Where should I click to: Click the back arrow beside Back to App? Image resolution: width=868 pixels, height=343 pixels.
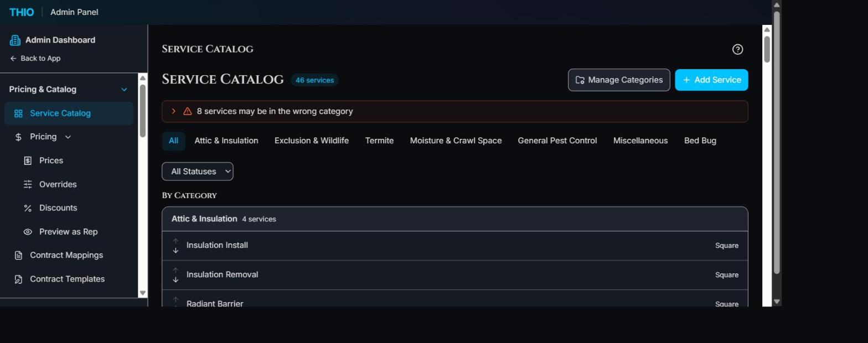coord(13,59)
